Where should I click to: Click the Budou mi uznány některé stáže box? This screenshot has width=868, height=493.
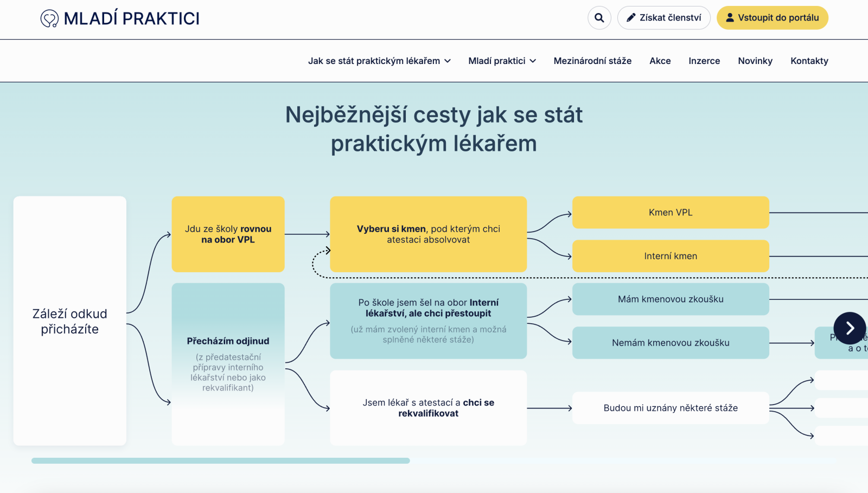point(670,408)
